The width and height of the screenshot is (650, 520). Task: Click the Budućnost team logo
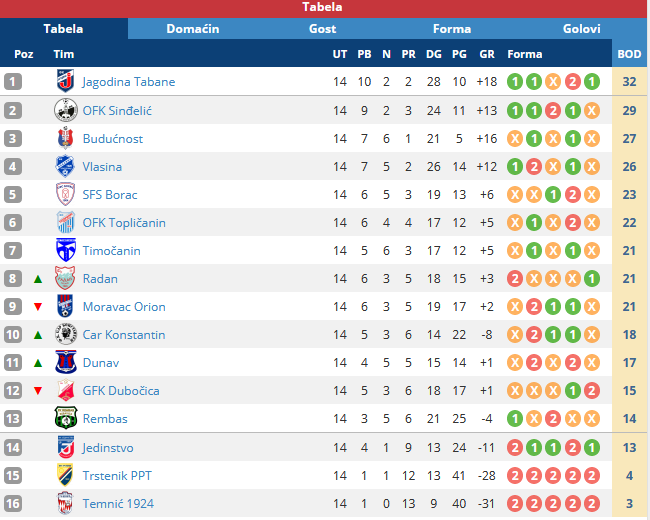[x=65, y=138]
